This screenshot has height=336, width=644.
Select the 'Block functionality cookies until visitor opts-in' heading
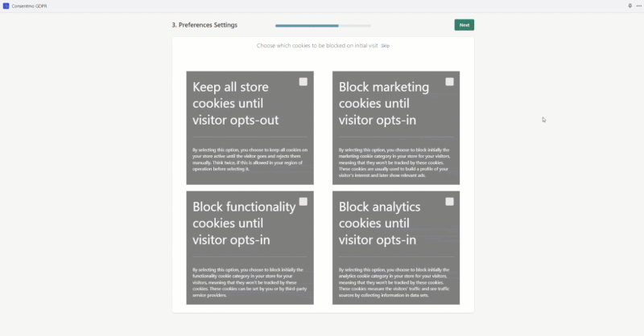[x=244, y=223]
